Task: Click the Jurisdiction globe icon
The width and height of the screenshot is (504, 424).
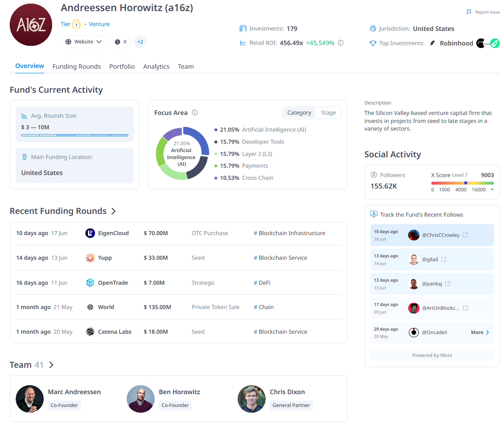Action: click(x=373, y=28)
